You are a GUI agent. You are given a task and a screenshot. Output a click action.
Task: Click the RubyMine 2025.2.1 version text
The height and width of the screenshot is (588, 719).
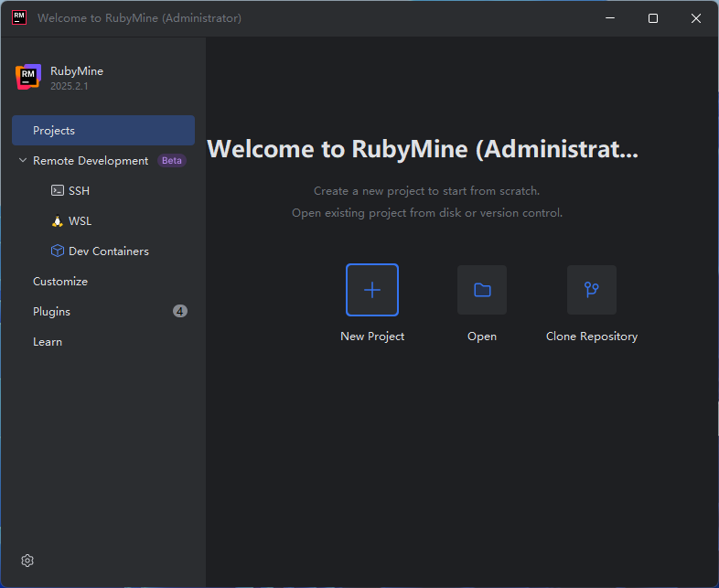tap(70, 86)
